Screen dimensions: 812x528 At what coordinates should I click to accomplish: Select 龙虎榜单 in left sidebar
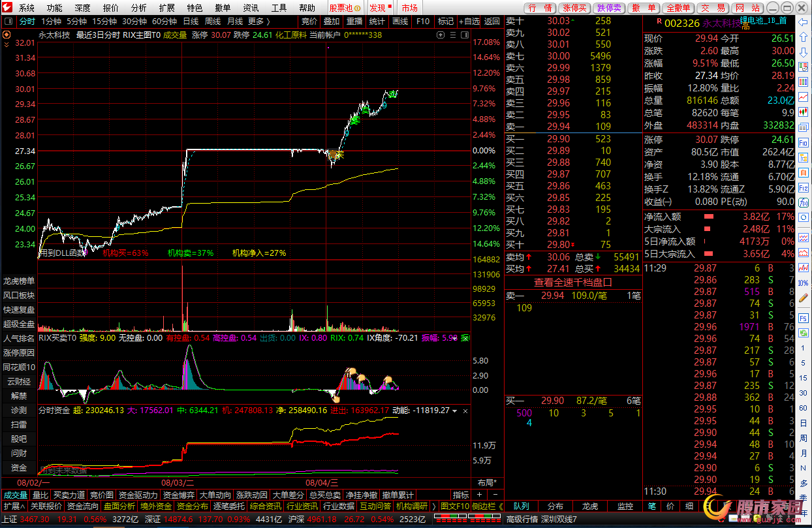[19, 281]
